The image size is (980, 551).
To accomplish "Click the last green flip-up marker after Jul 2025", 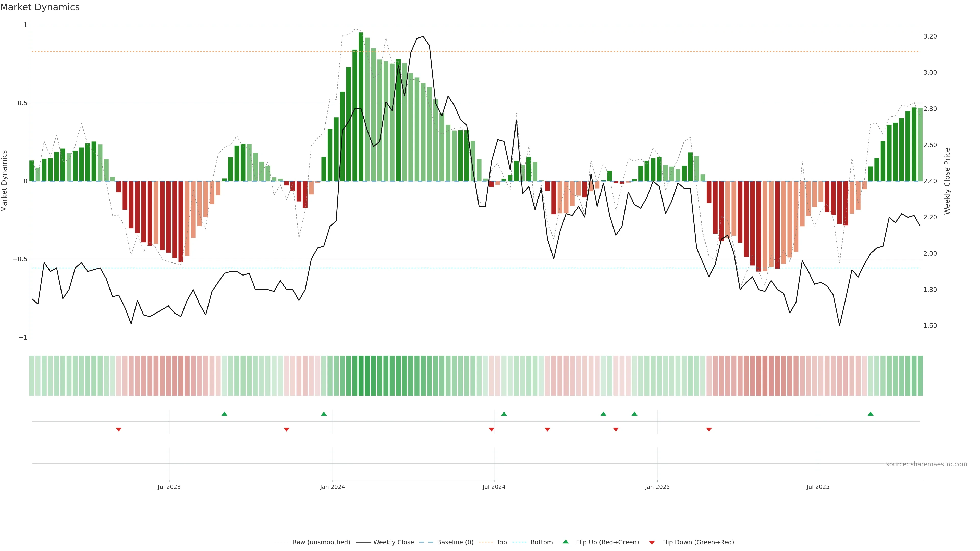I will coord(871,414).
